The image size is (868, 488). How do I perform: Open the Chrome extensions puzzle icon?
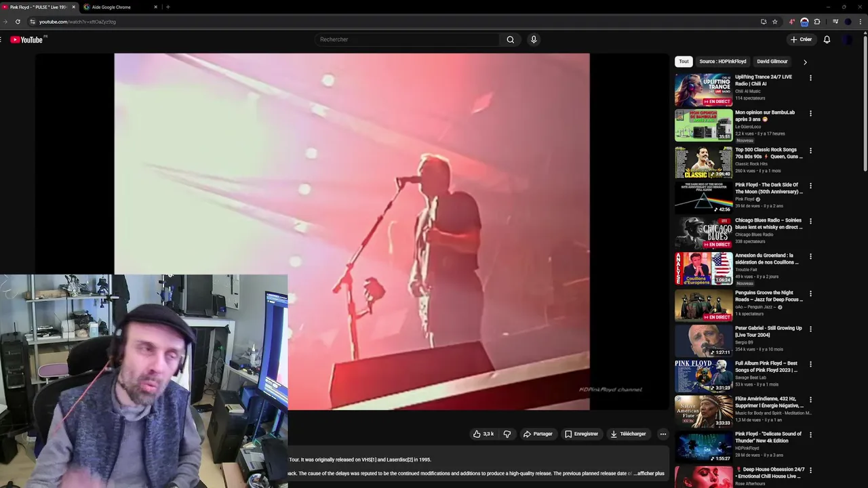click(817, 22)
